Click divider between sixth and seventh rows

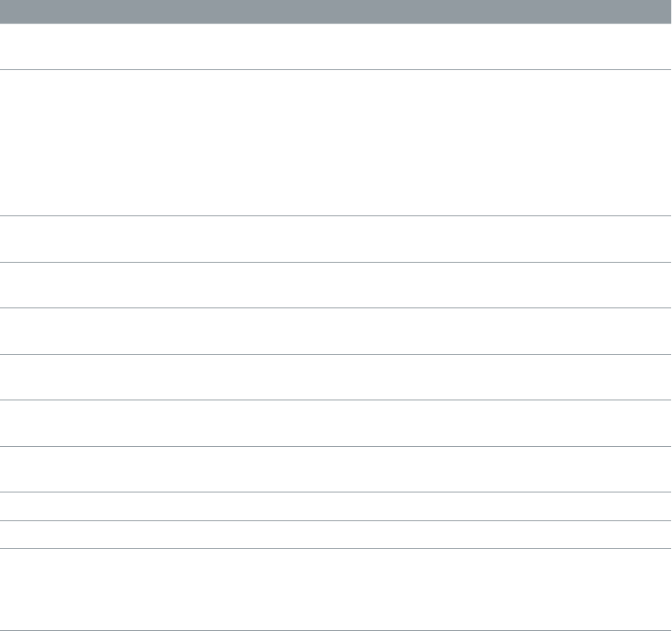[x=336, y=400]
